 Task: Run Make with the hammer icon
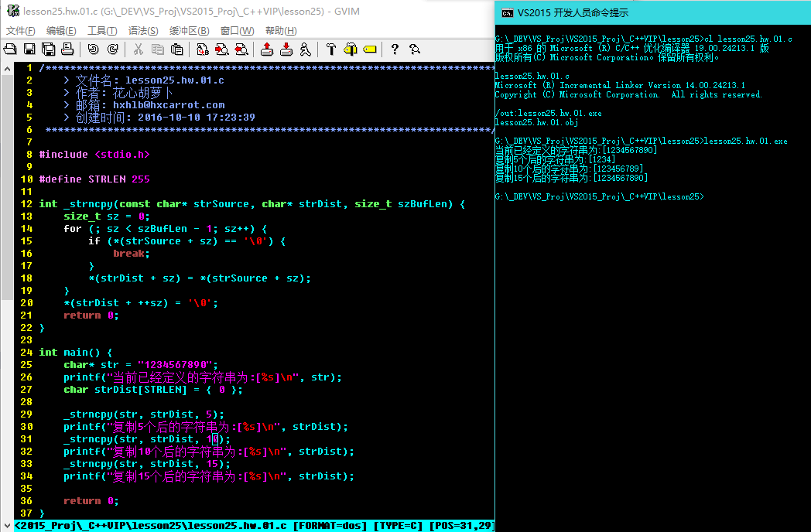click(330, 49)
